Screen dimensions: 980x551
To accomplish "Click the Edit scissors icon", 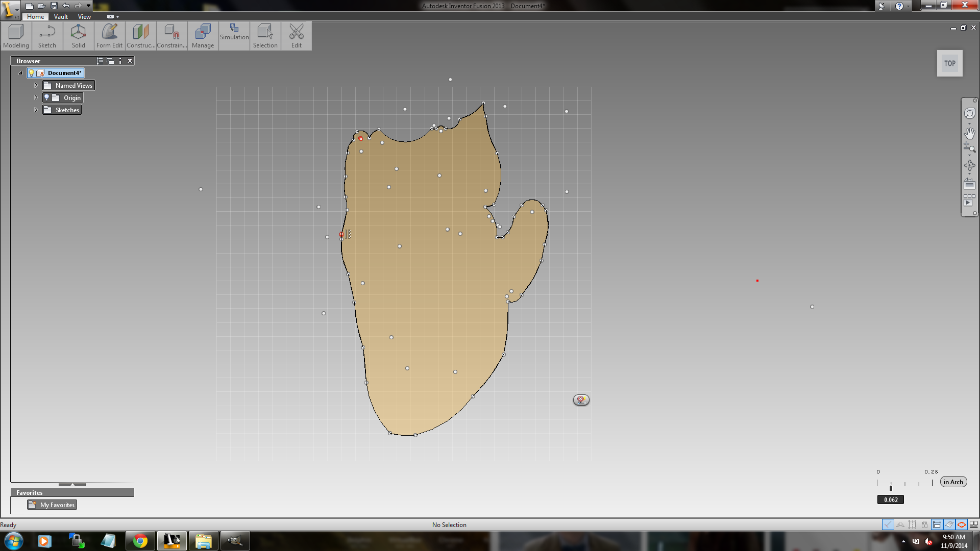I will pyautogui.click(x=296, y=36).
